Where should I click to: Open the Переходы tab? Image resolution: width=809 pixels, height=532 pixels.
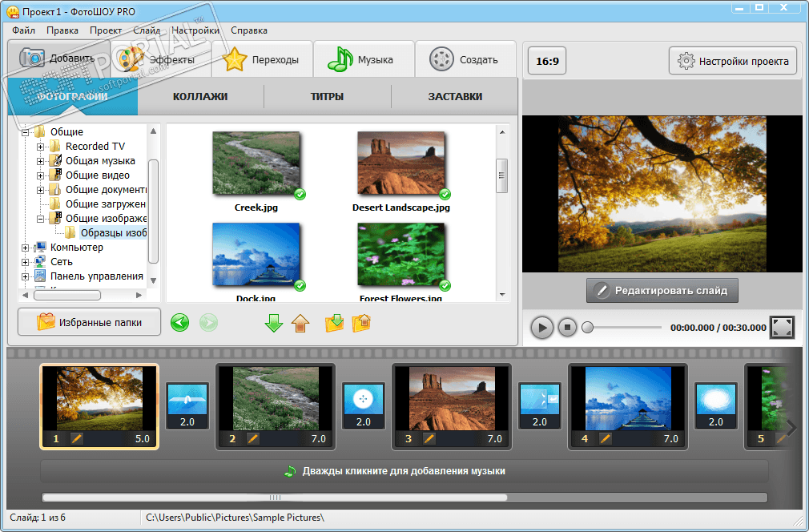[x=262, y=60]
